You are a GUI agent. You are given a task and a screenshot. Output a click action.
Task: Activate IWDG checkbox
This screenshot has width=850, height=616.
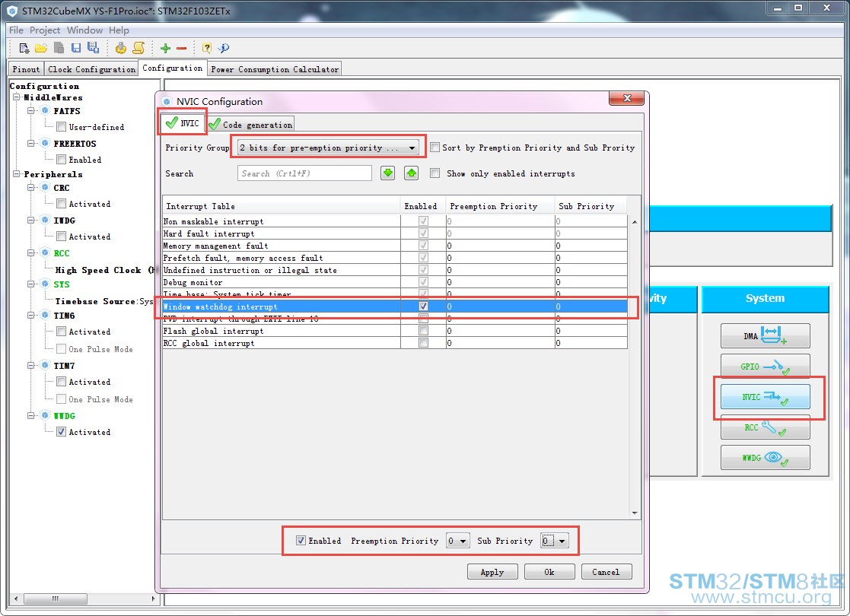[x=61, y=237]
